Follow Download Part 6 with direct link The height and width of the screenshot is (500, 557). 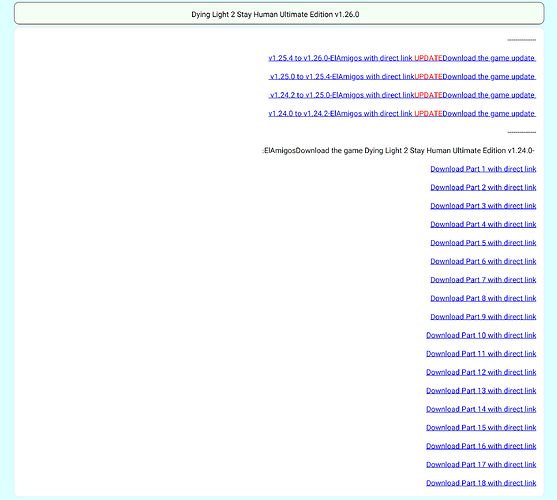point(483,261)
